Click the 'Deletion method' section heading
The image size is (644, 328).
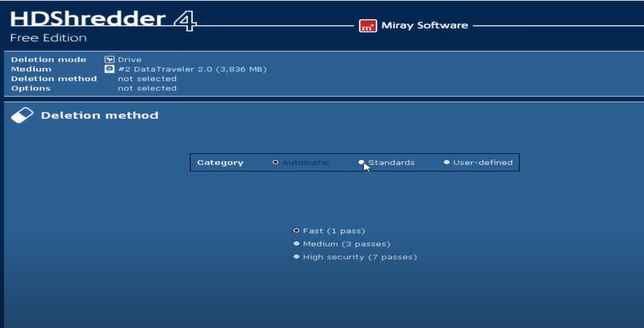[x=99, y=115]
